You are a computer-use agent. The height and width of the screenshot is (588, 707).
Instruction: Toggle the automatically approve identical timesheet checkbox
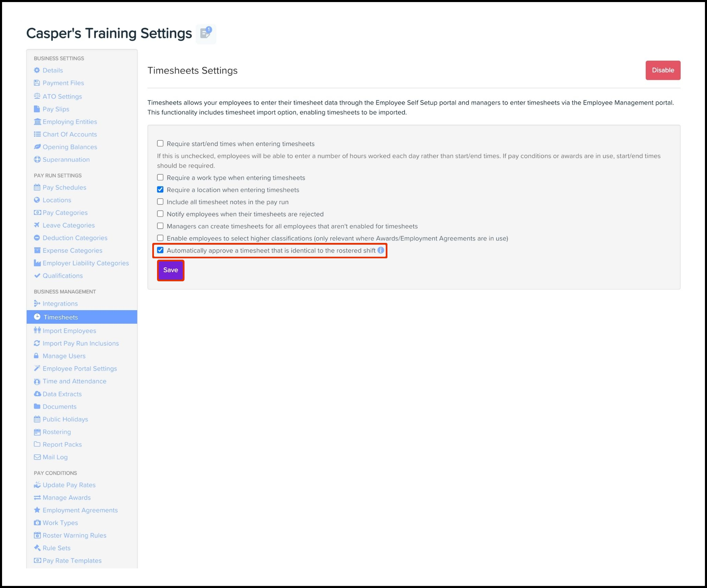click(160, 250)
